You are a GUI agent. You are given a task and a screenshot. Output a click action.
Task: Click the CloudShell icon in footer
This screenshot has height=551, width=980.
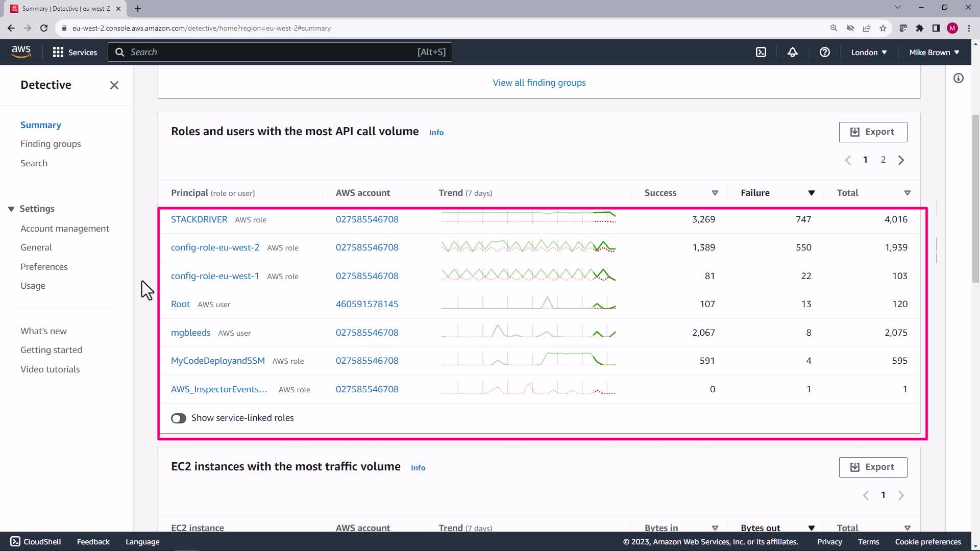pos(15,541)
